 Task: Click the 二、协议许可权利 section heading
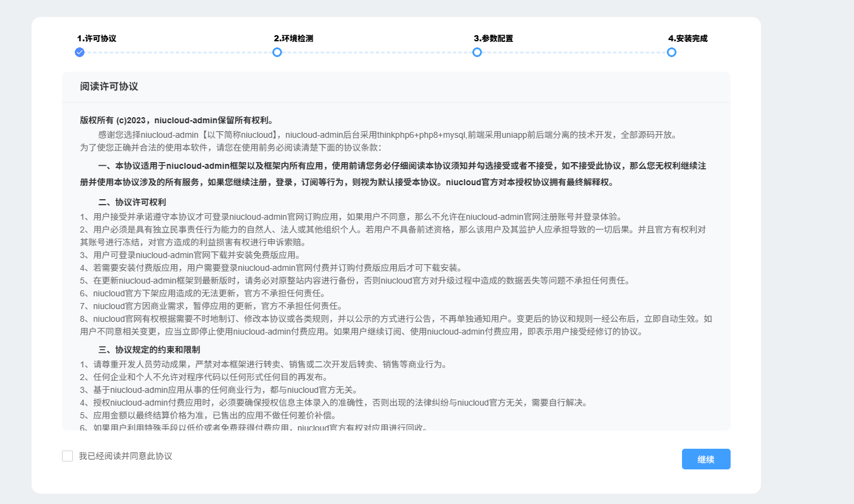click(132, 202)
